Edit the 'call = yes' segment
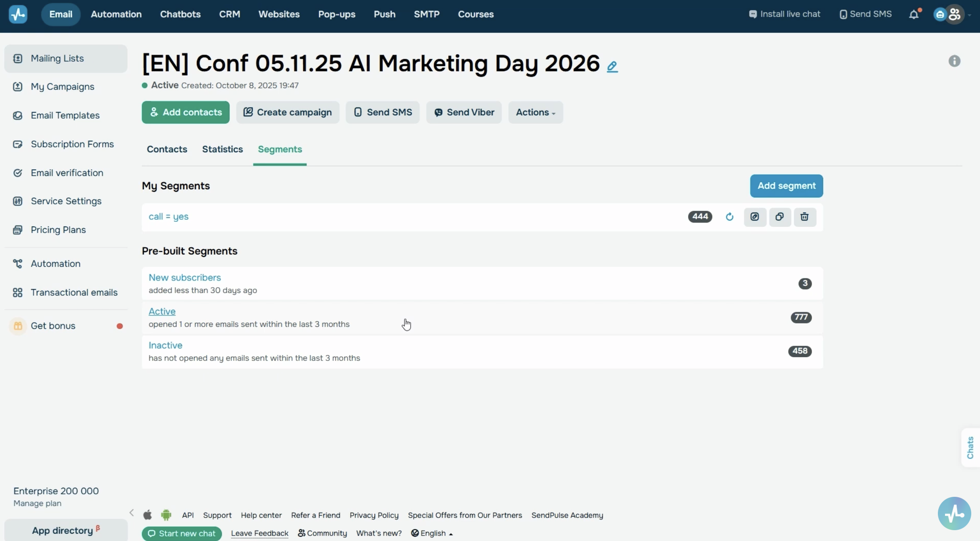The width and height of the screenshot is (980, 541). click(755, 217)
